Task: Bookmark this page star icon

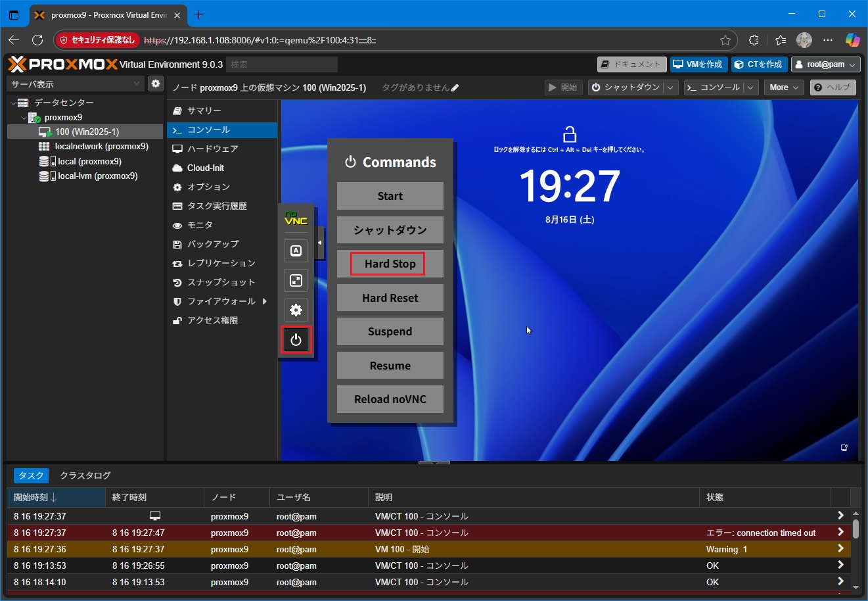Action: pos(725,40)
